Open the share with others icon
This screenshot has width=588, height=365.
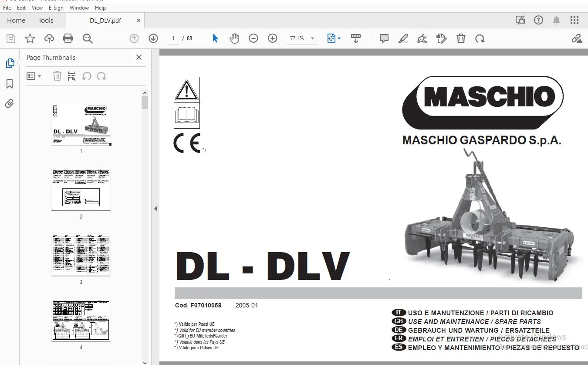[x=520, y=20]
